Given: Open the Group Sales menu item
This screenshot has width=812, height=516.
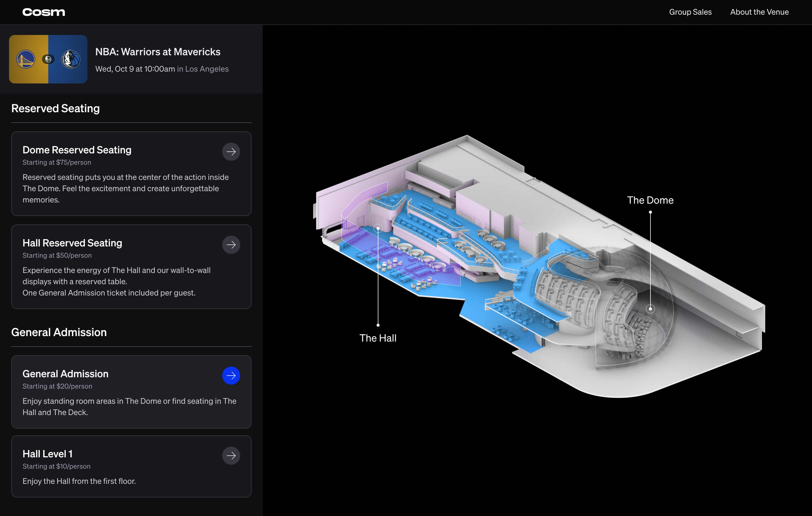Looking at the screenshot, I should coord(690,12).
